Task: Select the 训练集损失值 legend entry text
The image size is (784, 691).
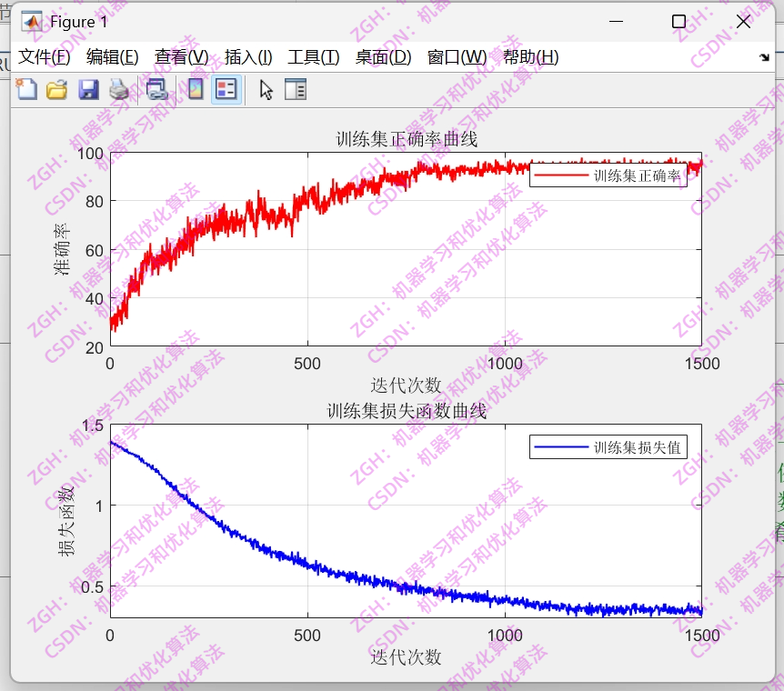Action: 637,447
